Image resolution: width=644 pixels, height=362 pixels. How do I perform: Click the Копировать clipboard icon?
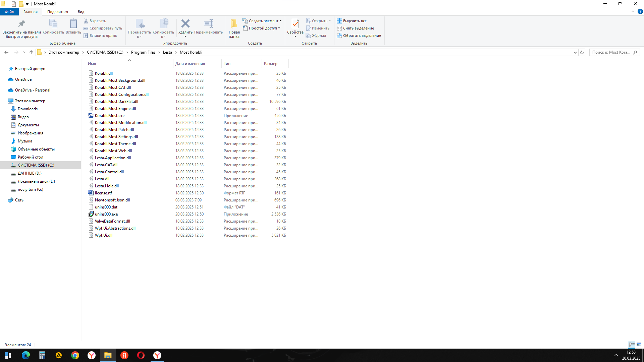tap(53, 26)
